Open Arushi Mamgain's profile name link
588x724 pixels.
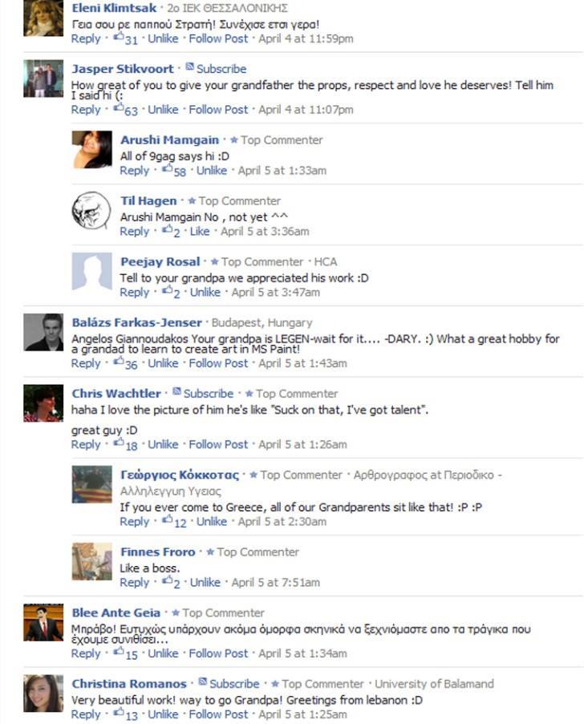point(169,140)
